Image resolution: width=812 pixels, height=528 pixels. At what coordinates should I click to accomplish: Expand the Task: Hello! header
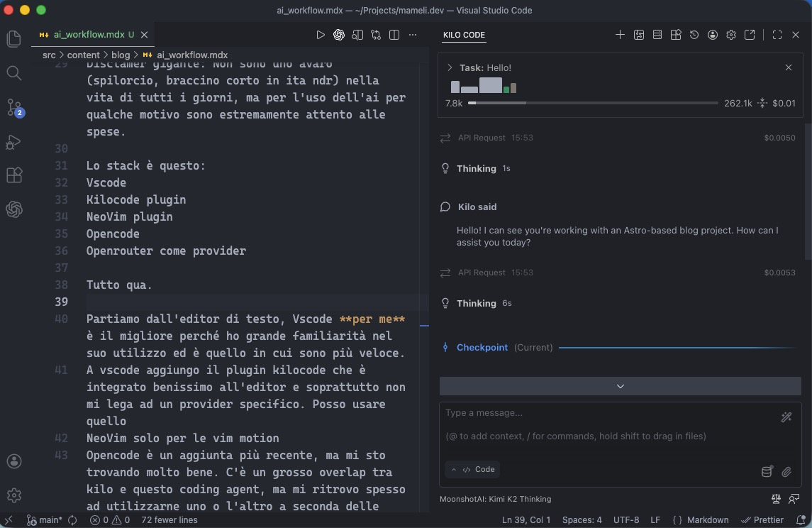[450, 67]
